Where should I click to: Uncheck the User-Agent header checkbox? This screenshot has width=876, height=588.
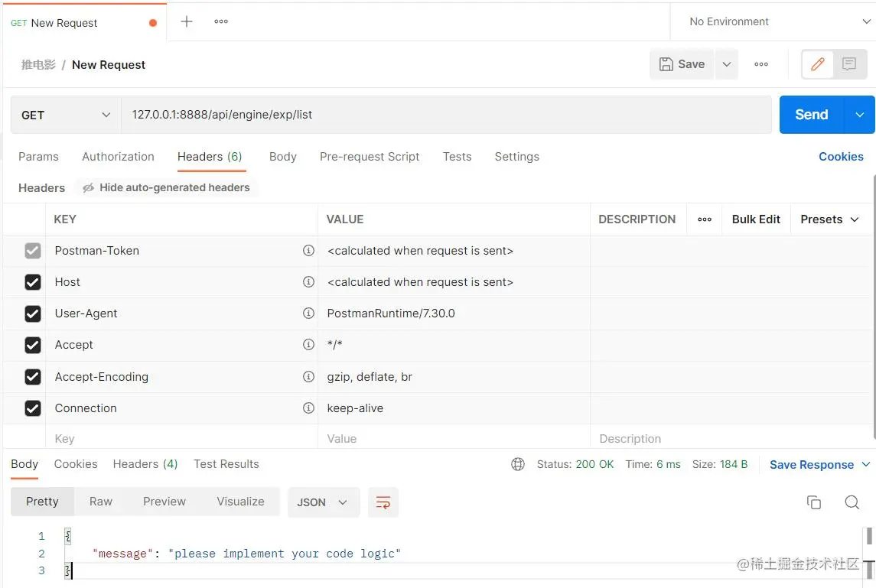tap(33, 313)
